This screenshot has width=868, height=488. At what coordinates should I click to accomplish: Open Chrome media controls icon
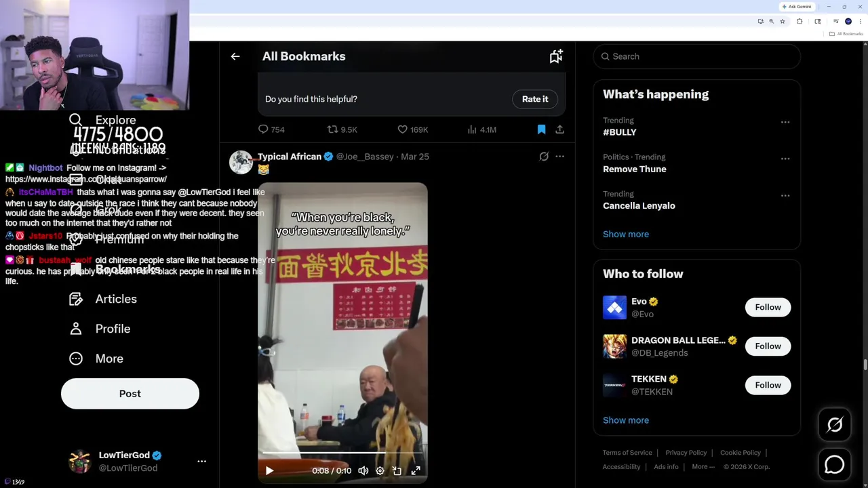pos(836,20)
